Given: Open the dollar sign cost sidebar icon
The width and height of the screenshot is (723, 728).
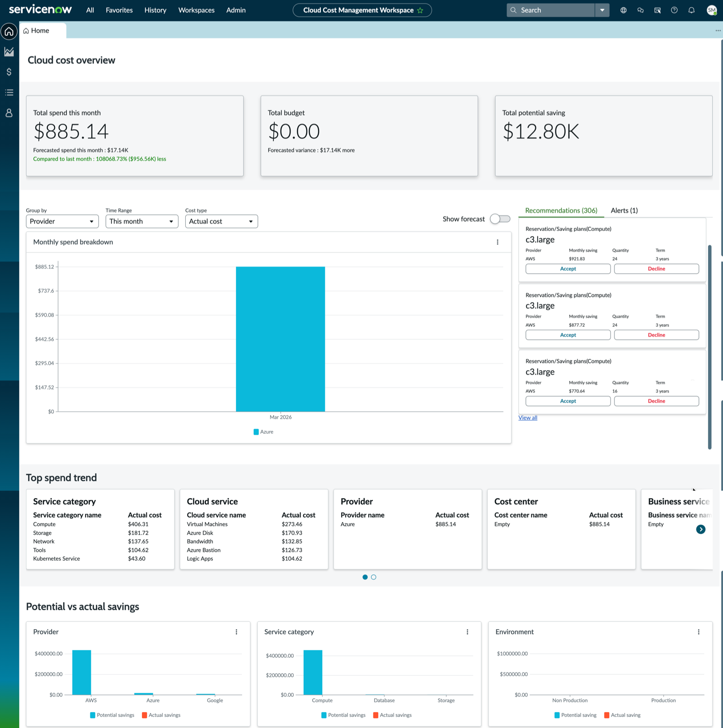Looking at the screenshot, I should (x=9, y=72).
